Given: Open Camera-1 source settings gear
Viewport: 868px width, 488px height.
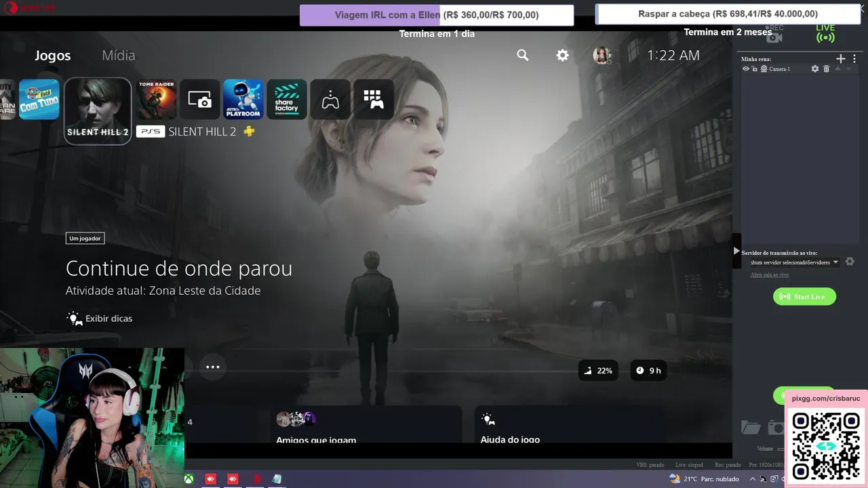Looking at the screenshot, I should tap(815, 69).
